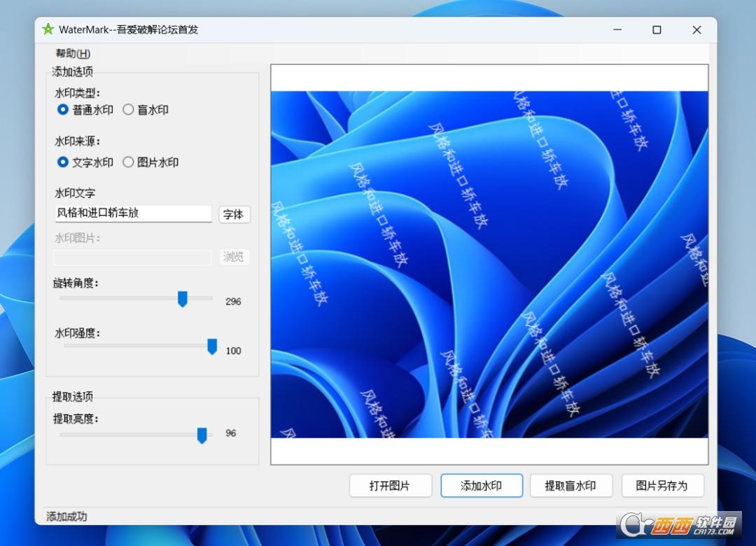Maximize the WaterMark window
This screenshot has height=546, width=756.
point(657,30)
